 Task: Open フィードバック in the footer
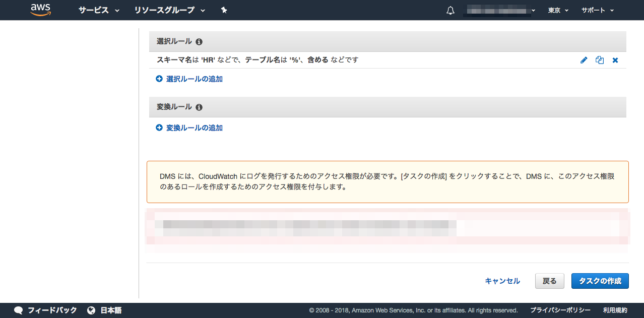[x=46, y=310]
